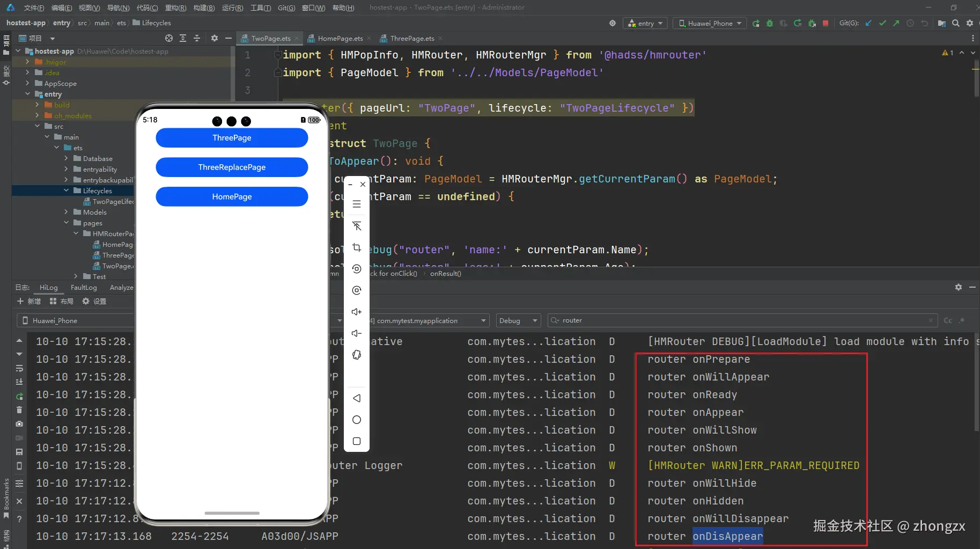This screenshot has height=549, width=980.
Task: Expand the Models folder in project tree
Action: (67, 212)
